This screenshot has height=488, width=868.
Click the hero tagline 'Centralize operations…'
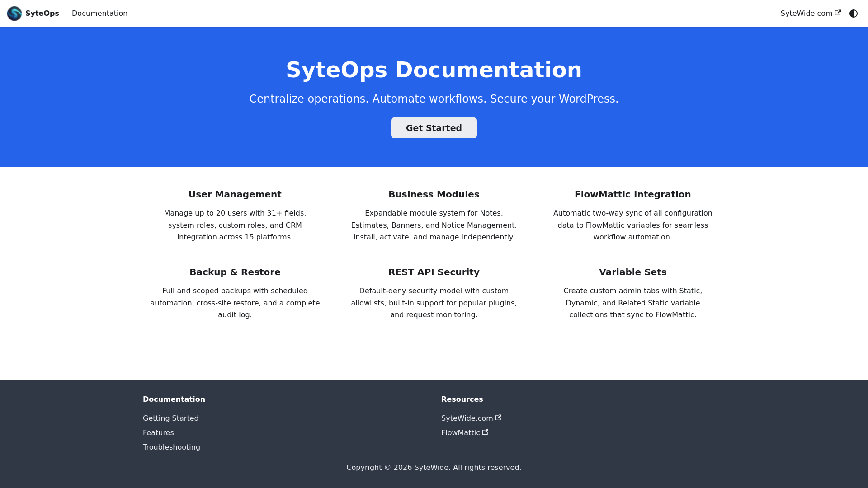pyautogui.click(x=434, y=99)
